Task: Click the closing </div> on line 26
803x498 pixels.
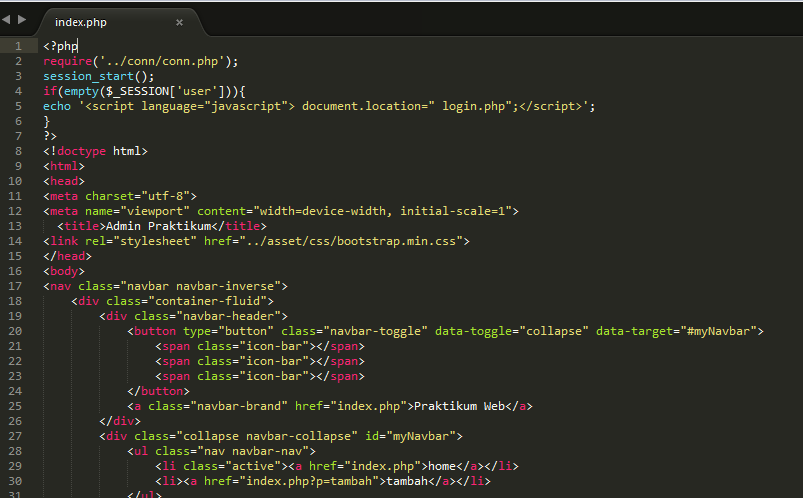Action: [120, 421]
